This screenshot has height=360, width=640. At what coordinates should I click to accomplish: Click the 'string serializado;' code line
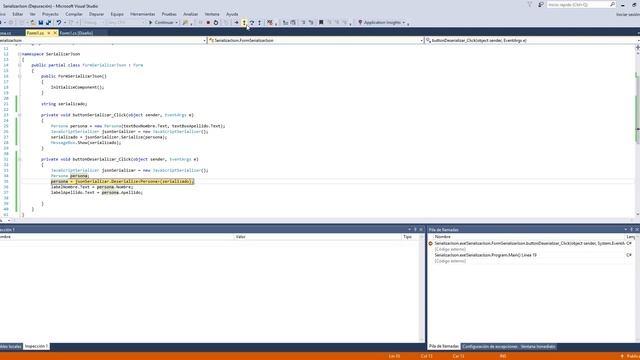point(64,104)
